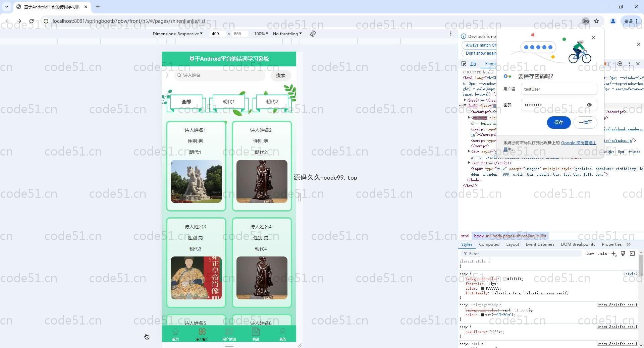This screenshot has height=348, width=644.
Task: Show more Styles pane tabs
Action: click(628, 244)
